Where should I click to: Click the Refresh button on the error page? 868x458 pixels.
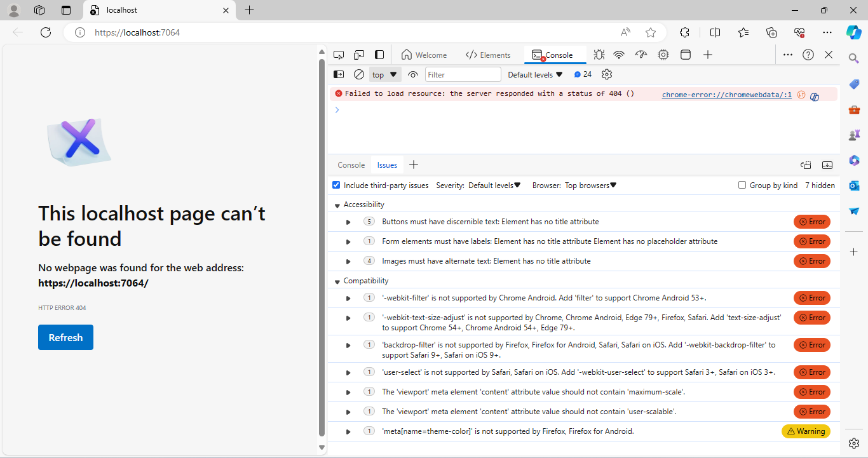click(65, 337)
